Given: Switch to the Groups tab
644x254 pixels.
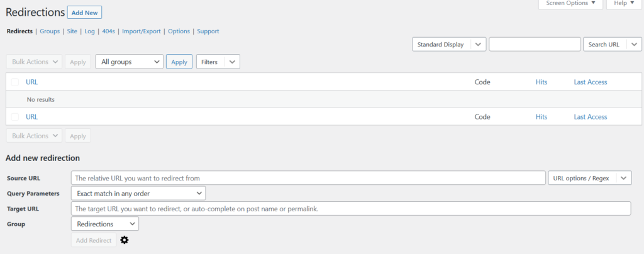Looking at the screenshot, I should (50, 31).
